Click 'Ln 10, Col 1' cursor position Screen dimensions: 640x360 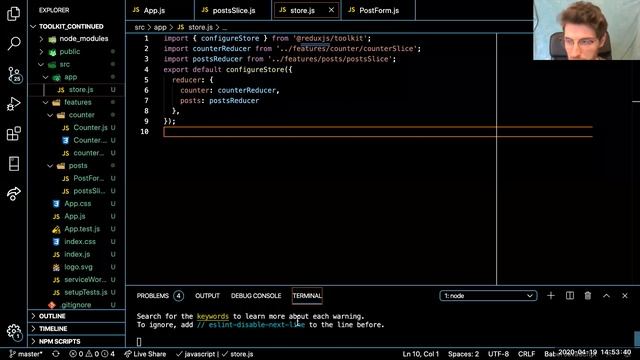tap(420, 354)
